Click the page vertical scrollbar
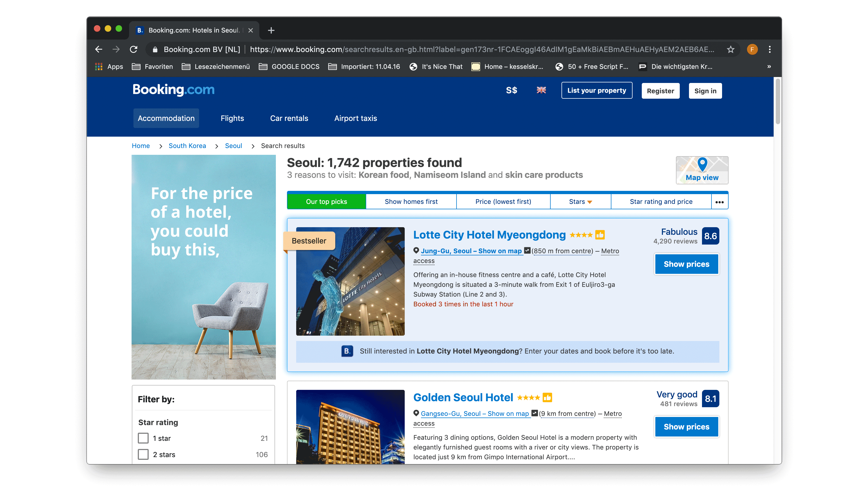 (778, 101)
